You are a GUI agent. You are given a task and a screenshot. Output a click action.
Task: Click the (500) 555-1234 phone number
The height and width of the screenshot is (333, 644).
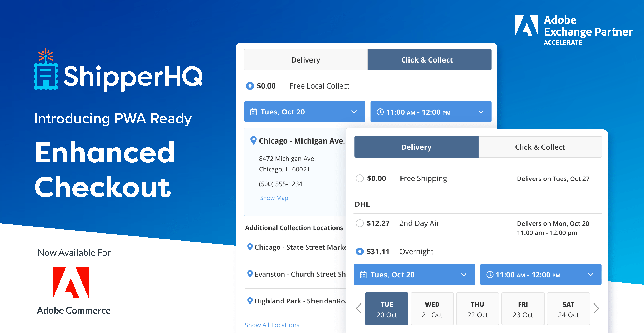280,184
